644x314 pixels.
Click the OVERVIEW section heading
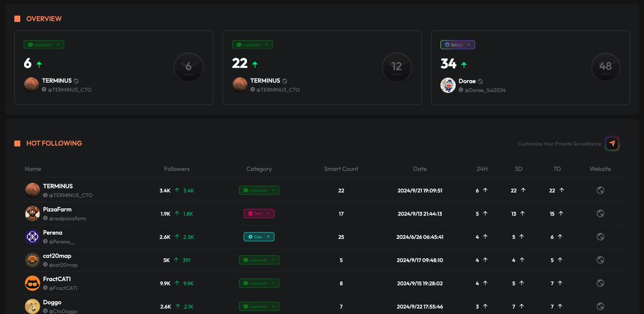click(44, 19)
